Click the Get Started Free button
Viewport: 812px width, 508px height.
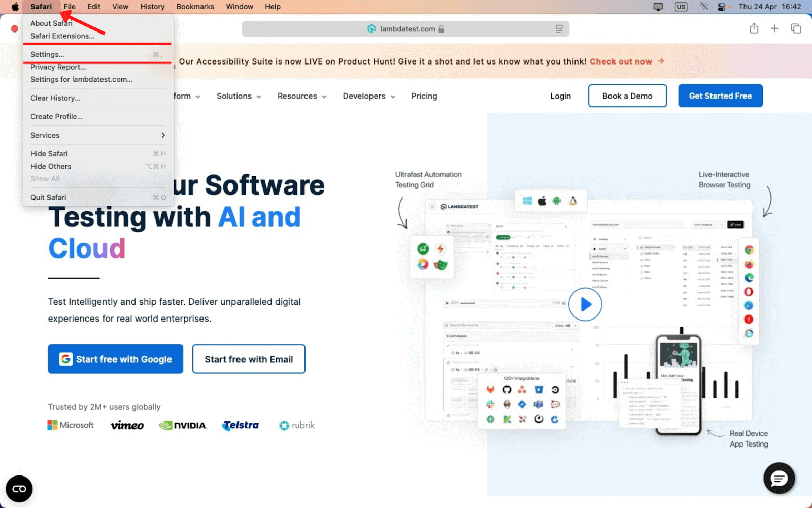click(720, 96)
